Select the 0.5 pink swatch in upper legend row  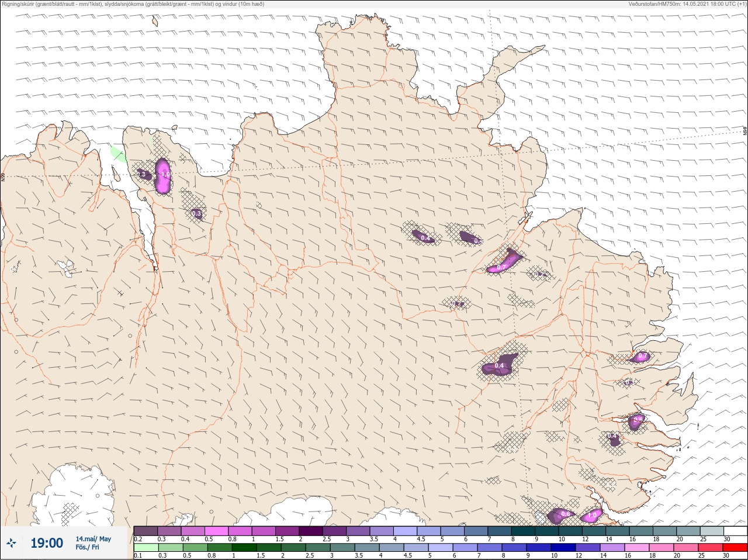click(216, 531)
